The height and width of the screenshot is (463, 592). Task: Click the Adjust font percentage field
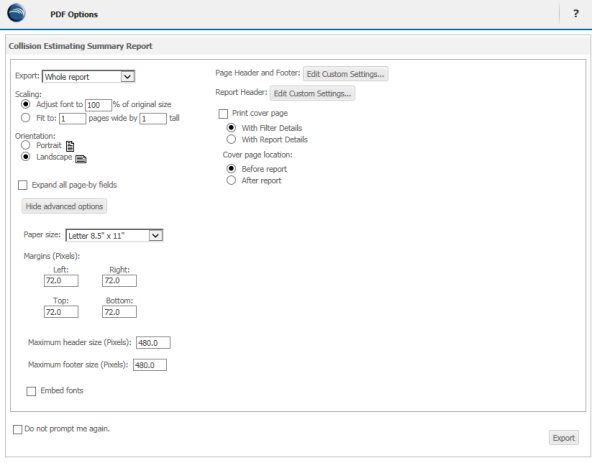pos(99,105)
